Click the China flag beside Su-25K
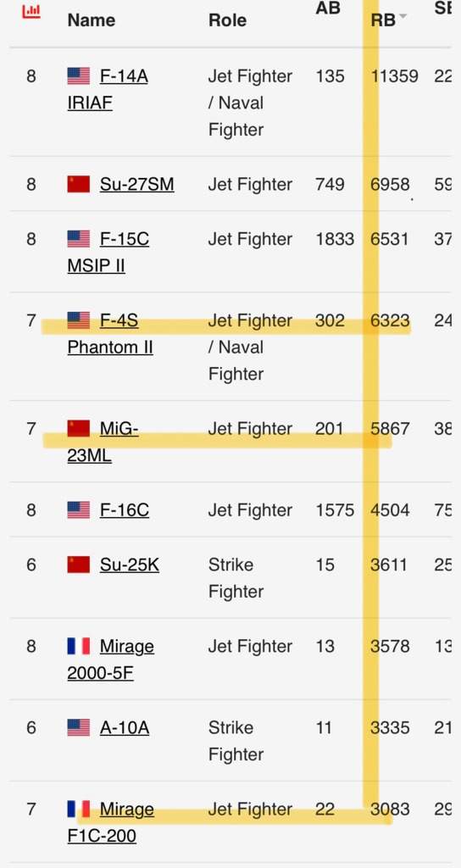 (x=79, y=565)
